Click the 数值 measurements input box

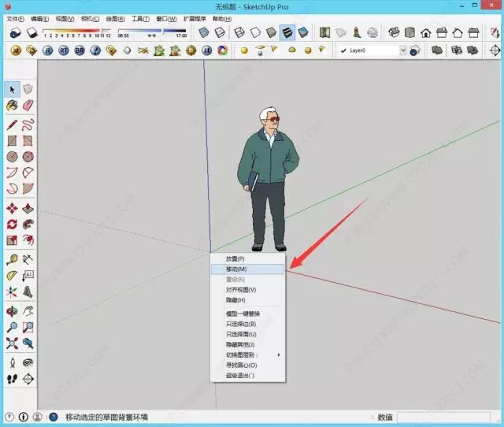444,418
